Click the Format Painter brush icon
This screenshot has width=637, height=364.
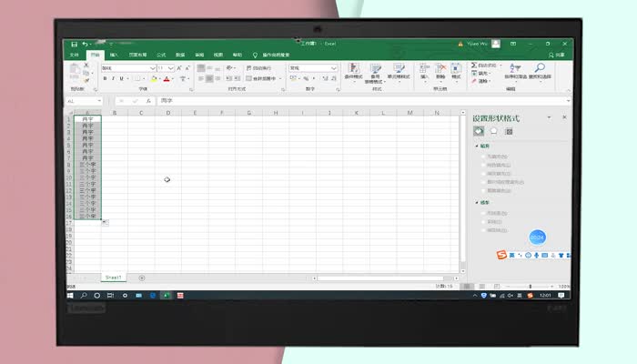click(x=86, y=80)
